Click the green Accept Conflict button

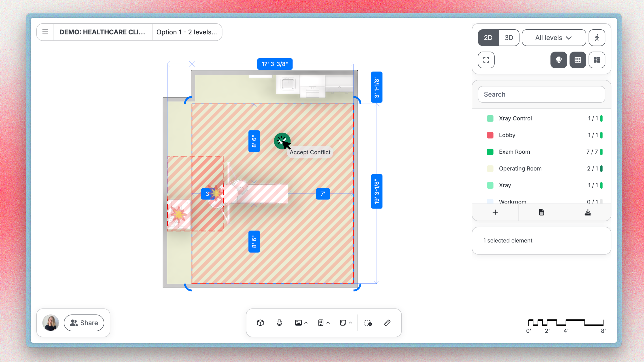point(282,141)
